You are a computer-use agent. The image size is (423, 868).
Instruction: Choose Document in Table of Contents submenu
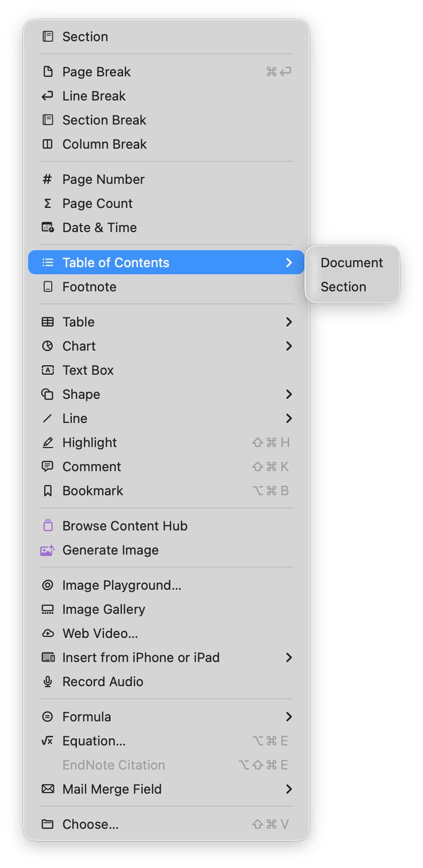pyautogui.click(x=352, y=263)
